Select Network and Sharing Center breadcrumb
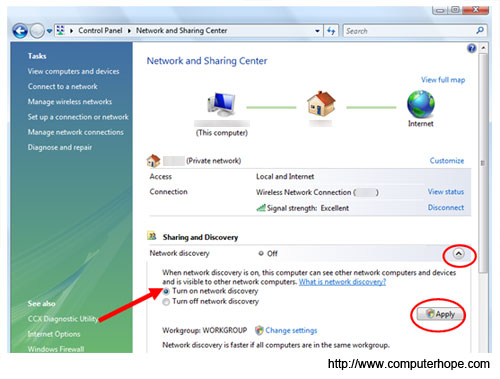The image size is (500, 379). coord(181,31)
